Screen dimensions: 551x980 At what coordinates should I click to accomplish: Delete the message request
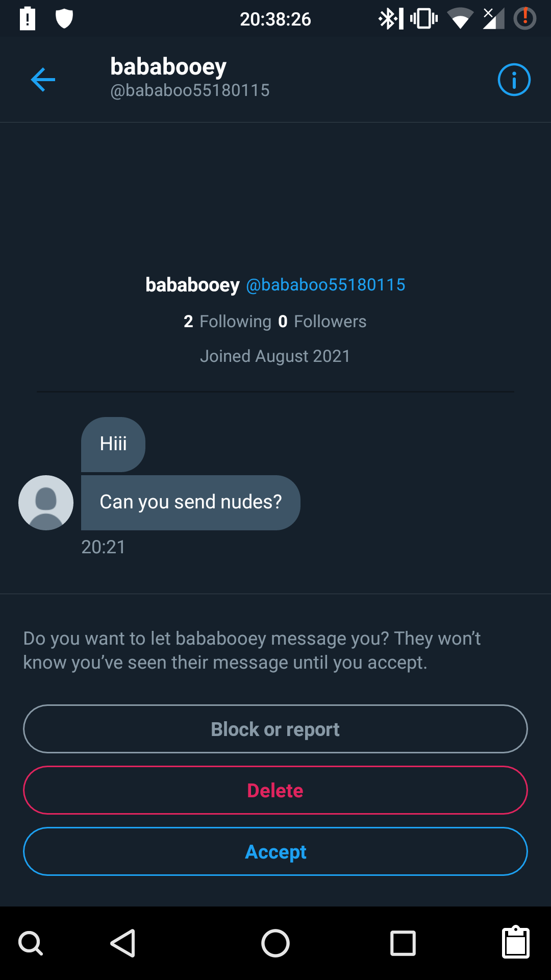coord(275,790)
